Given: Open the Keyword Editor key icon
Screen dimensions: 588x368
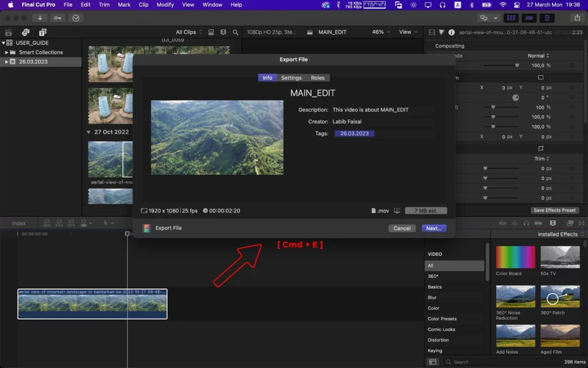Looking at the screenshot, I should pos(57,18).
